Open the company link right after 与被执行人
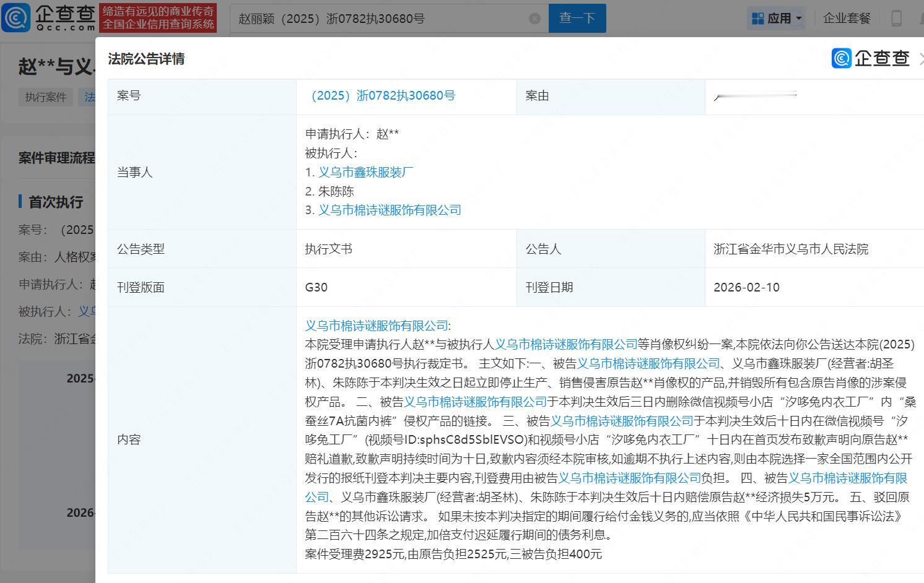Viewport: 924px width, 583px height. [566, 344]
